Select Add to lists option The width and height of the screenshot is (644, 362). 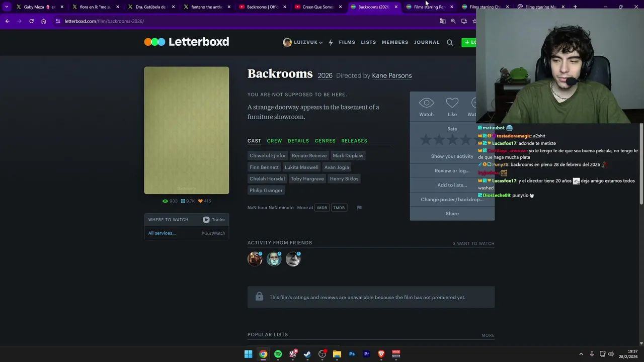tap(452, 185)
